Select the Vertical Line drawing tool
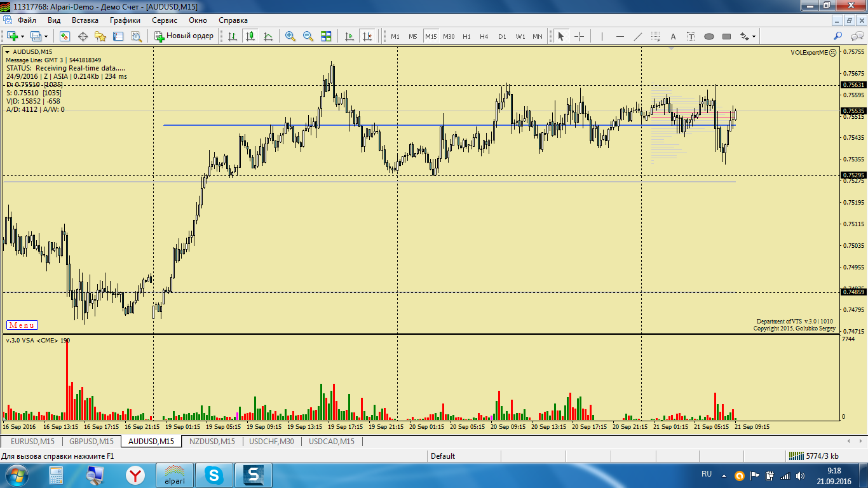 pyautogui.click(x=602, y=36)
